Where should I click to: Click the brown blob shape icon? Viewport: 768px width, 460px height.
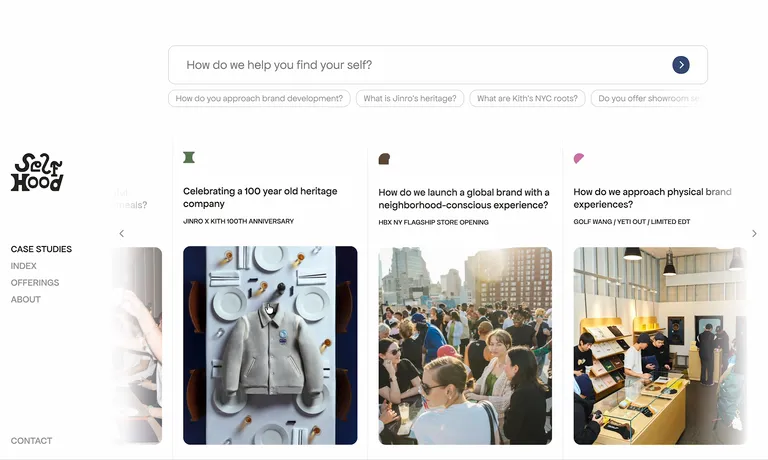(x=384, y=159)
